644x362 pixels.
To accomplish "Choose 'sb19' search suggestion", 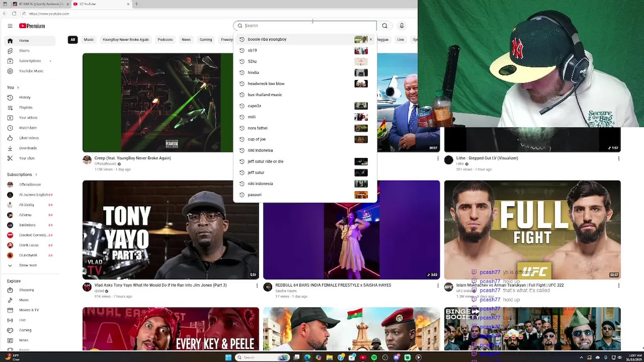I will (304, 50).
